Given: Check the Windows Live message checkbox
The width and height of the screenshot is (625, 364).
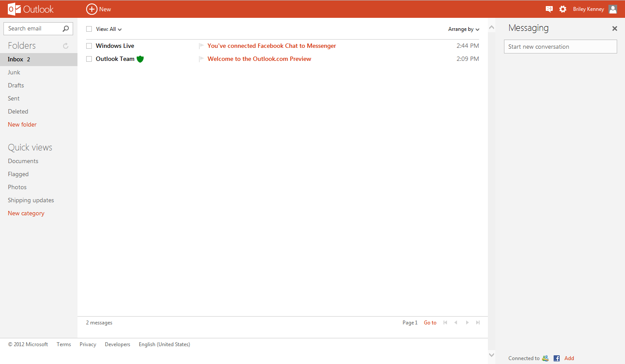Looking at the screenshot, I should pyautogui.click(x=89, y=46).
